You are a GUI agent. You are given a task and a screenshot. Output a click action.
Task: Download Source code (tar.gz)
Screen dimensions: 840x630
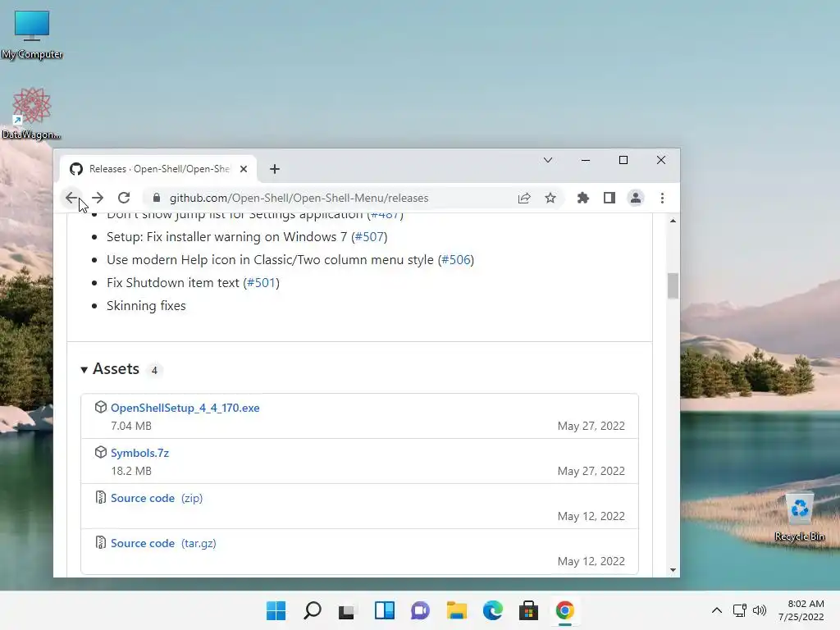click(x=163, y=543)
